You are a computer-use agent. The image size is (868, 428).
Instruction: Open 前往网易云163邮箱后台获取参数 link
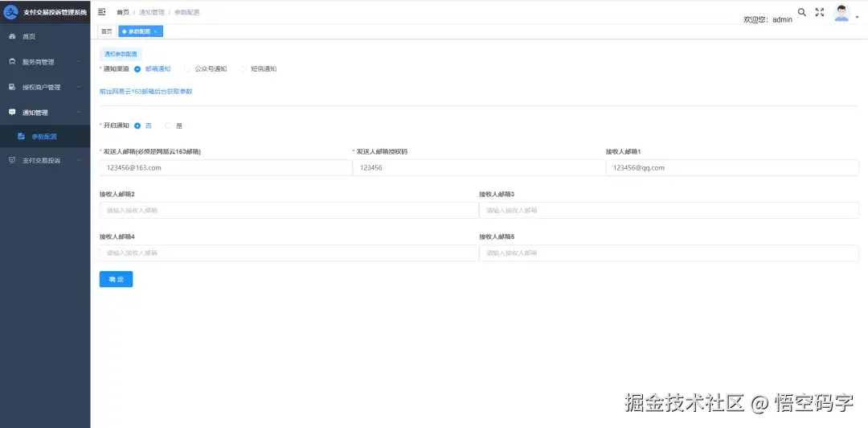click(146, 92)
